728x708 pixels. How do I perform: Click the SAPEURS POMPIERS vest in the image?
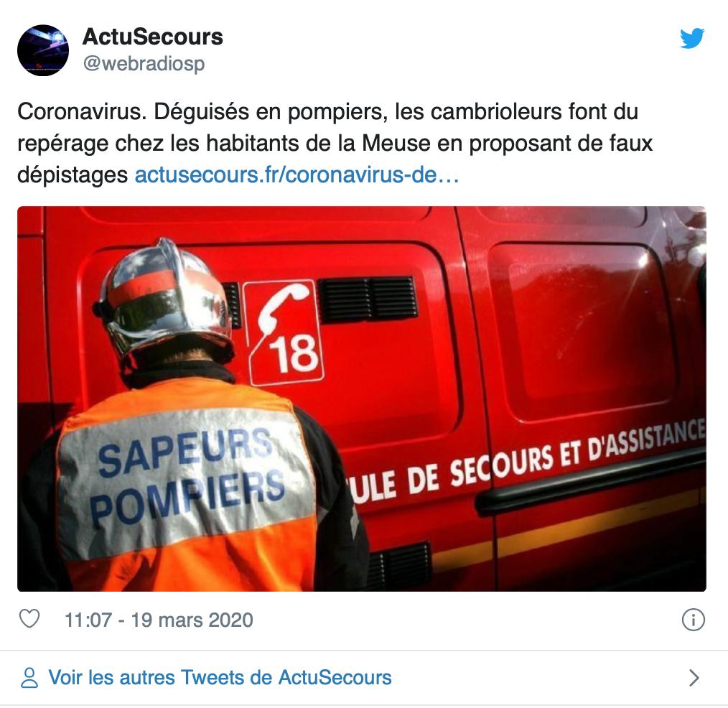(x=187, y=480)
